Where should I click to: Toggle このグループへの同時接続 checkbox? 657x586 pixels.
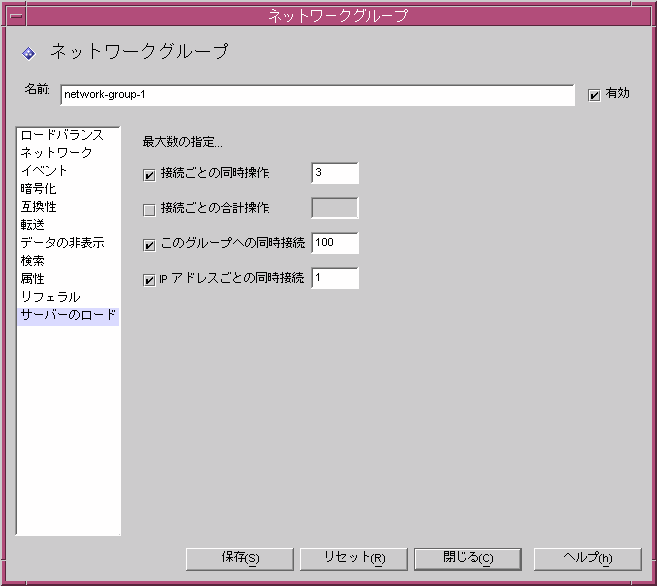[x=149, y=245]
